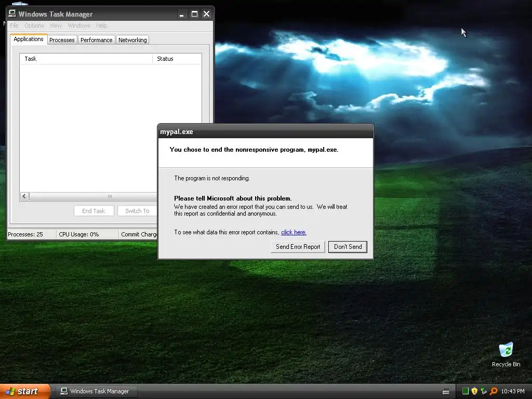Click the End Task button
Viewport: 532px width, 399px height.
pyautogui.click(x=94, y=211)
